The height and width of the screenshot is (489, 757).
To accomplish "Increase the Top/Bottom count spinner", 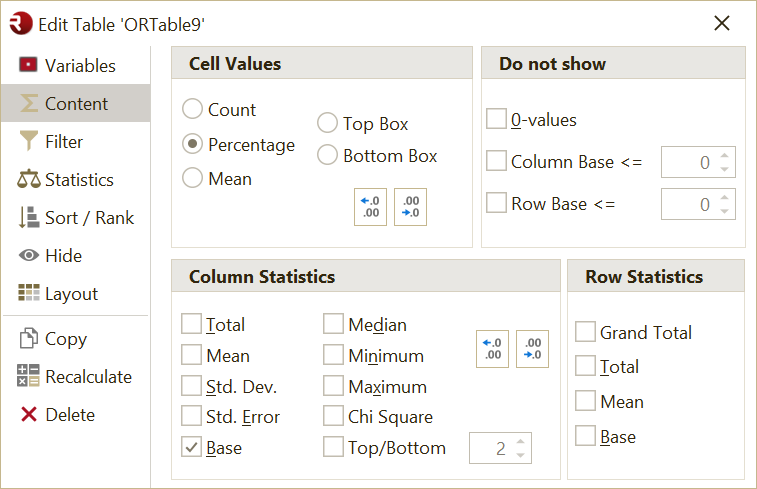I will click(x=521, y=441).
